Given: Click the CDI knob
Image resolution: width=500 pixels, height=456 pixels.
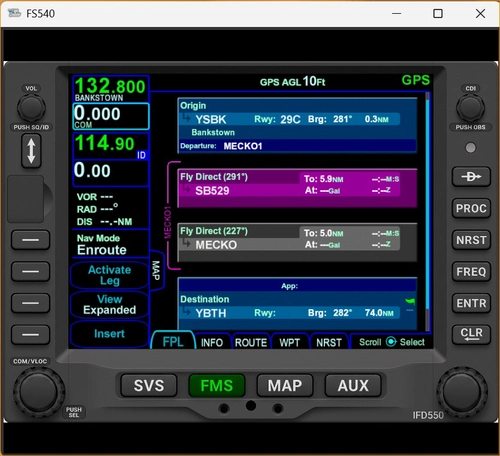Looking at the screenshot, I should coord(470,107).
